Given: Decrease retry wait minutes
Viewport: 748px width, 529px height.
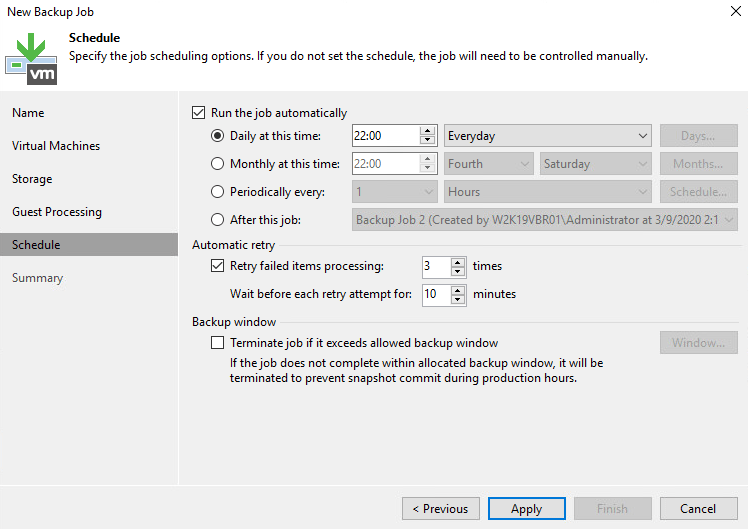Looking at the screenshot, I should pos(457,299).
